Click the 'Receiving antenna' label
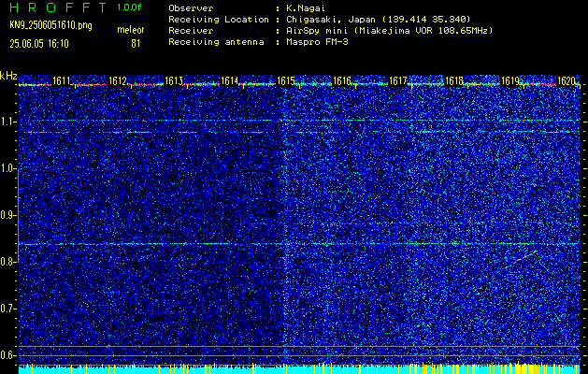This screenshot has width=588, height=374. tap(216, 42)
